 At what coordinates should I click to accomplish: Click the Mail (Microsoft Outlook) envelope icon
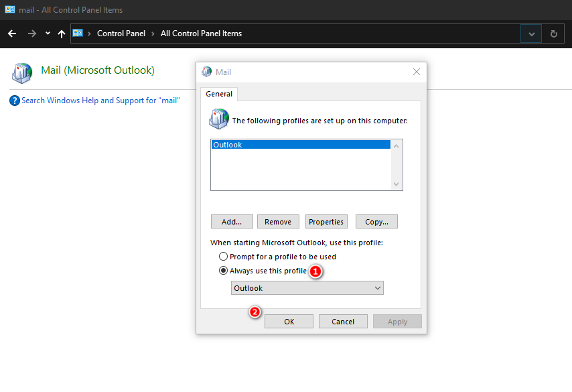pos(21,72)
